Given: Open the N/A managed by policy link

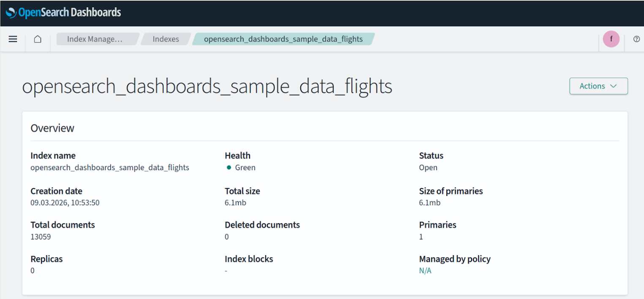Looking at the screenshot, I should (x=425, y=271).
